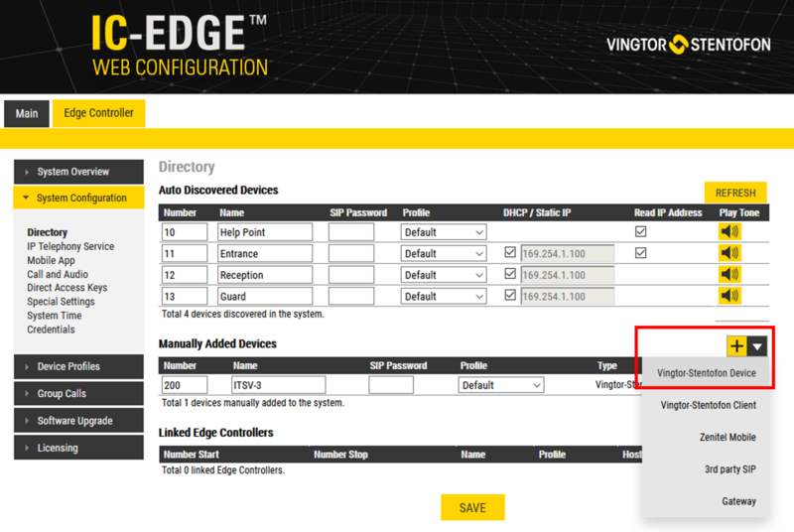Click SIP Password field for Help Point
Viewport: 794px width, 532px height.
[351, 232]
